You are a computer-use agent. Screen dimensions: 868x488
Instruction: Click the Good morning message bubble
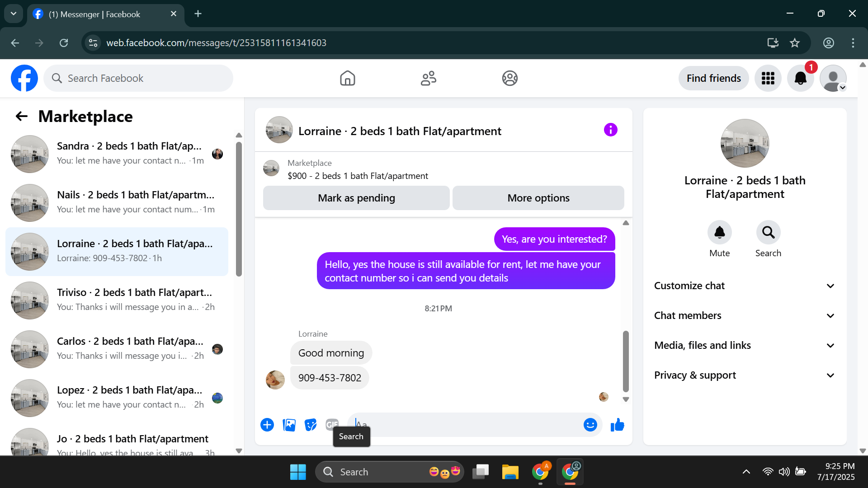click(331, 353)
